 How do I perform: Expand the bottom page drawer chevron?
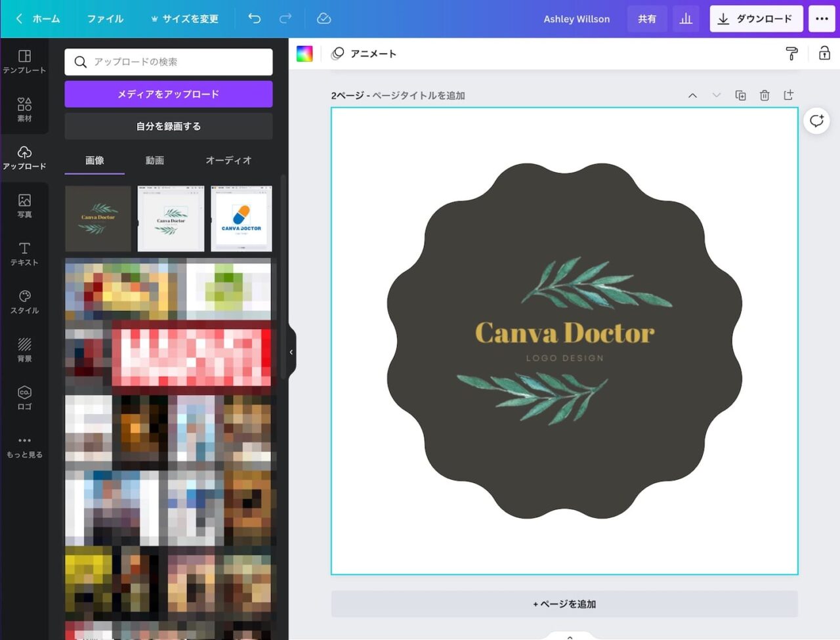(x=570, y=636)
